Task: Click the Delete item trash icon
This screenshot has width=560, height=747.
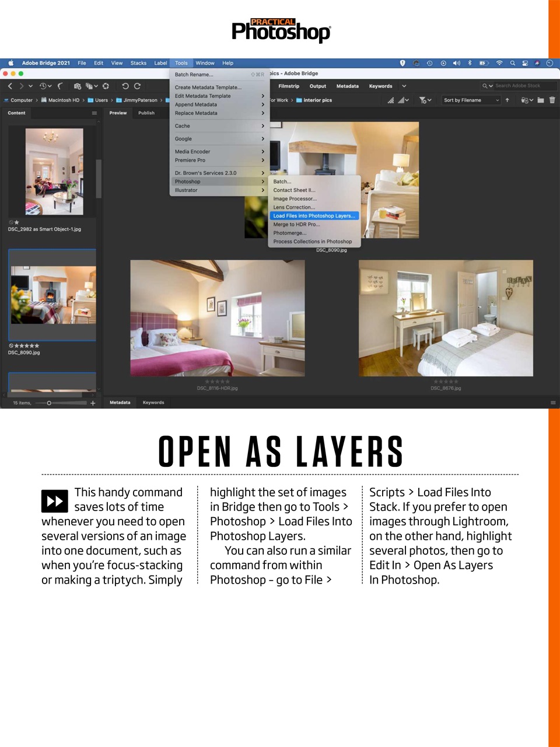Action: coord(552,100)
